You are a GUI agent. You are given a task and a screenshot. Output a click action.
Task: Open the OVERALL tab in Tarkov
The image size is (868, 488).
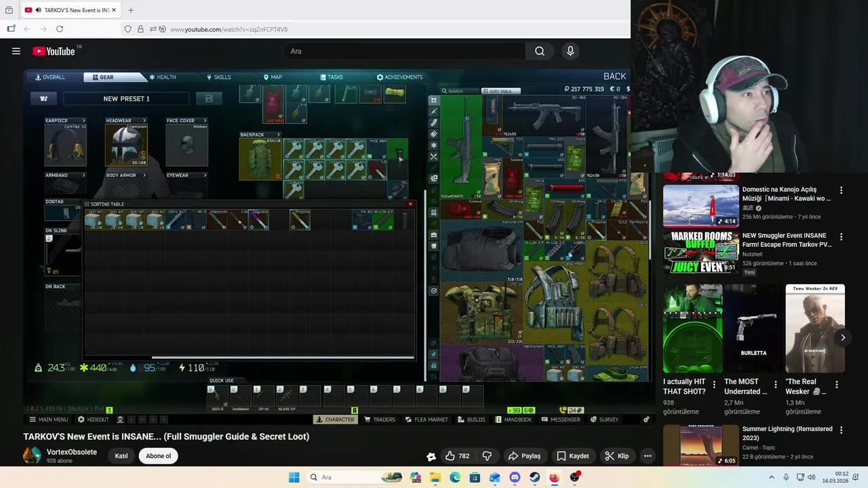[50, 77]
